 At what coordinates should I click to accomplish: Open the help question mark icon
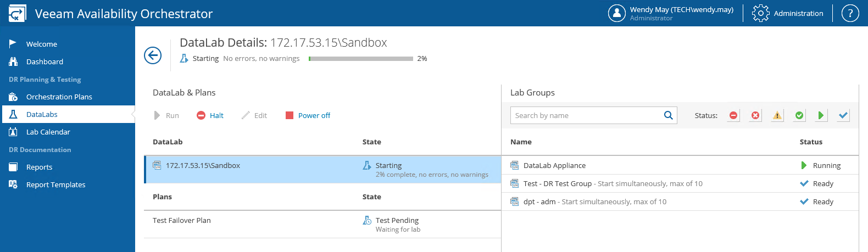click(850, 13)
